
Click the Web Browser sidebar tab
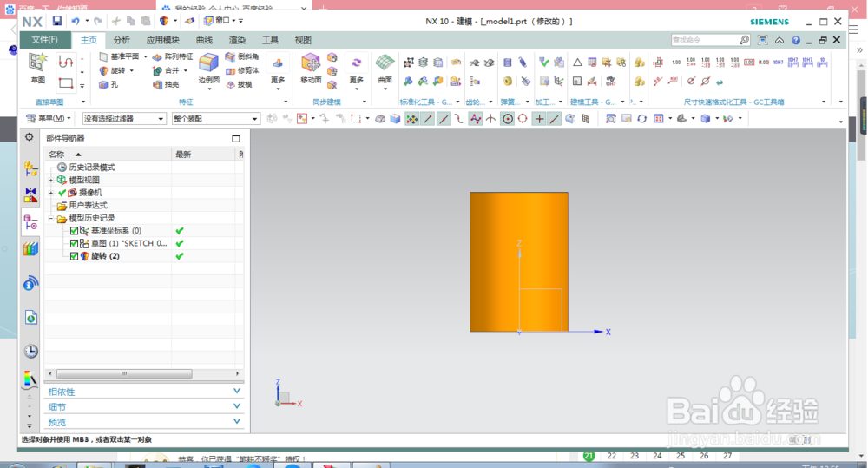tap(30, 317)
